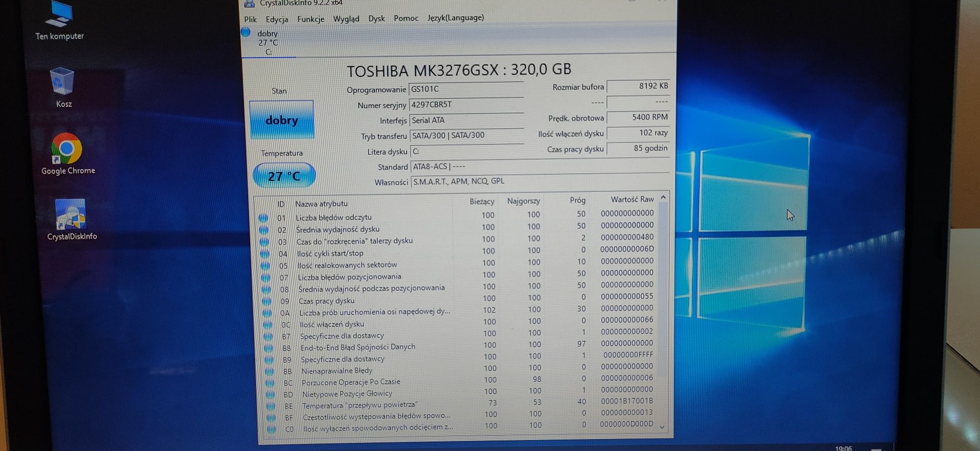Click status dot for attribute 07 błędów pozycjonowania
Image resolution: width=980 pixels, height=451 pixels.
click(x=266, y=277)
